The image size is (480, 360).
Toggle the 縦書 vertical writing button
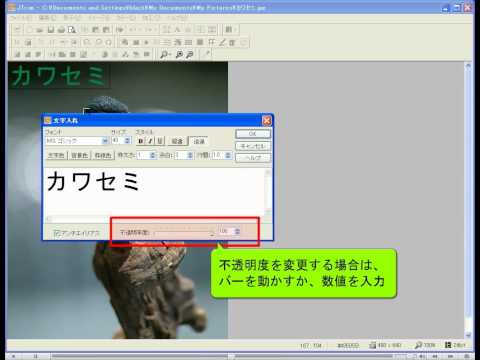point(177,141)
